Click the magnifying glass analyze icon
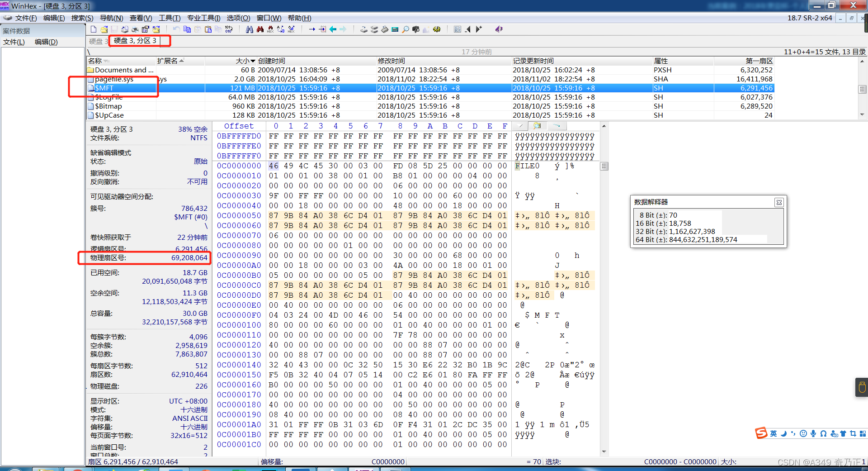The height and width of the screenshot is (471, 868). (x=406, y=29)
